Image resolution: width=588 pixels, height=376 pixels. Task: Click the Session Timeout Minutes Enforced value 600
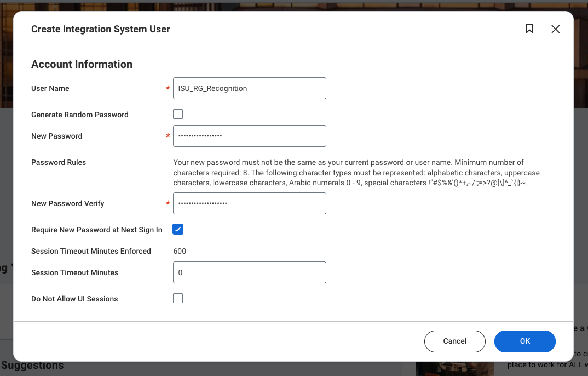(180, 251)
